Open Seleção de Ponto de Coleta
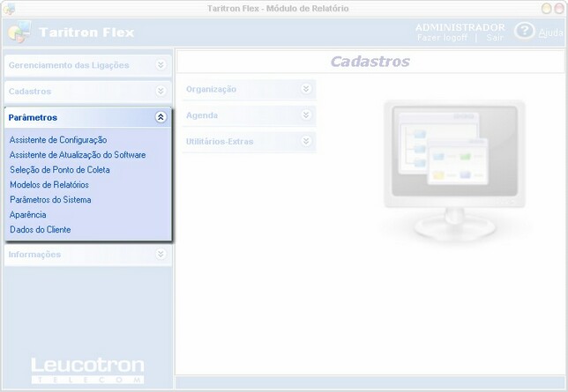Viewport: 568px width, 392px height. pos(60,170)
